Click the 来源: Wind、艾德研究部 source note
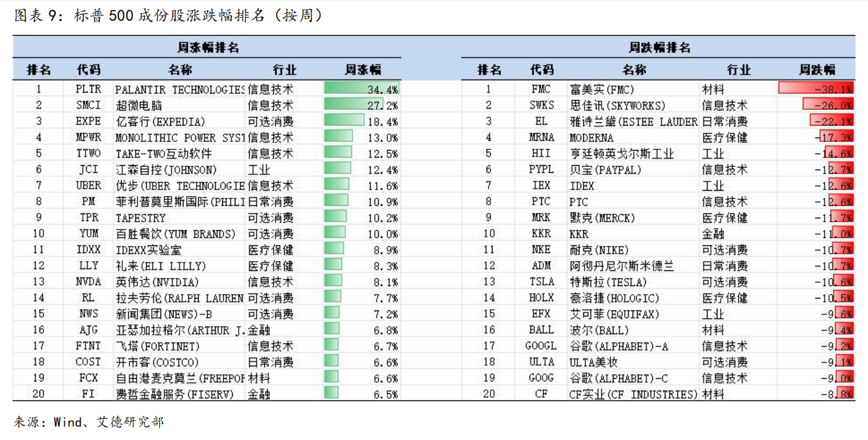 89,422
